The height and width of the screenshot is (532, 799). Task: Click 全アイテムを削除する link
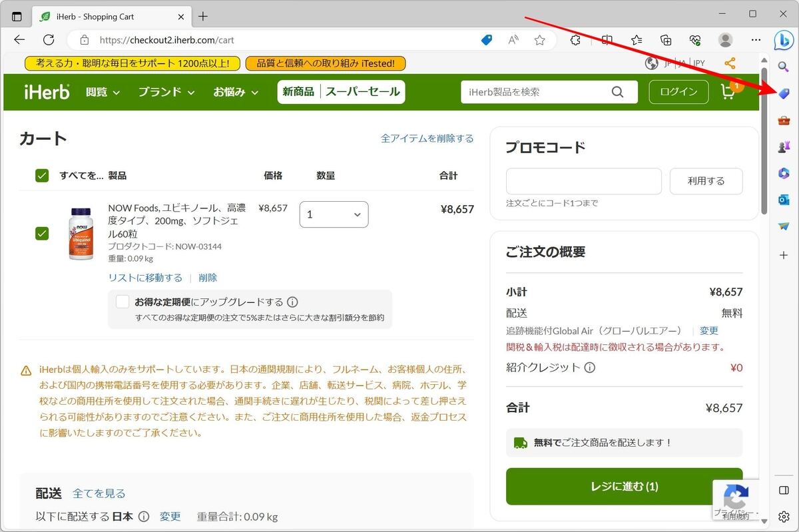427,138
